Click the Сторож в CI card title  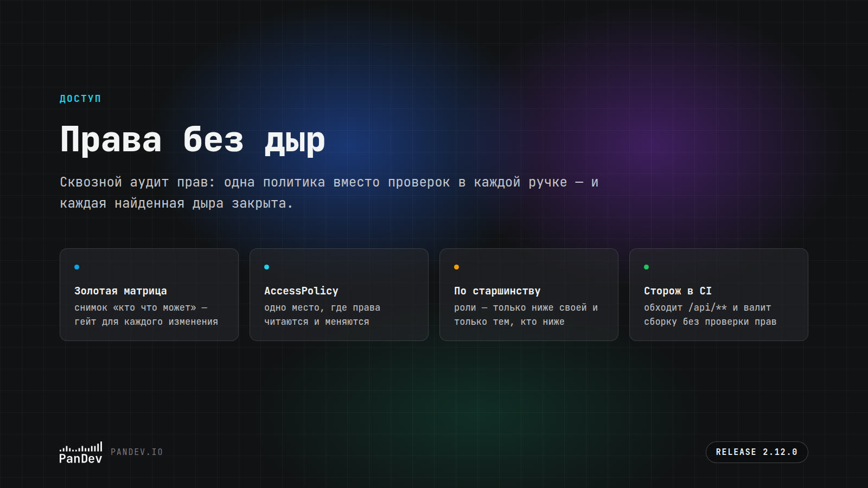coord(678,291)
